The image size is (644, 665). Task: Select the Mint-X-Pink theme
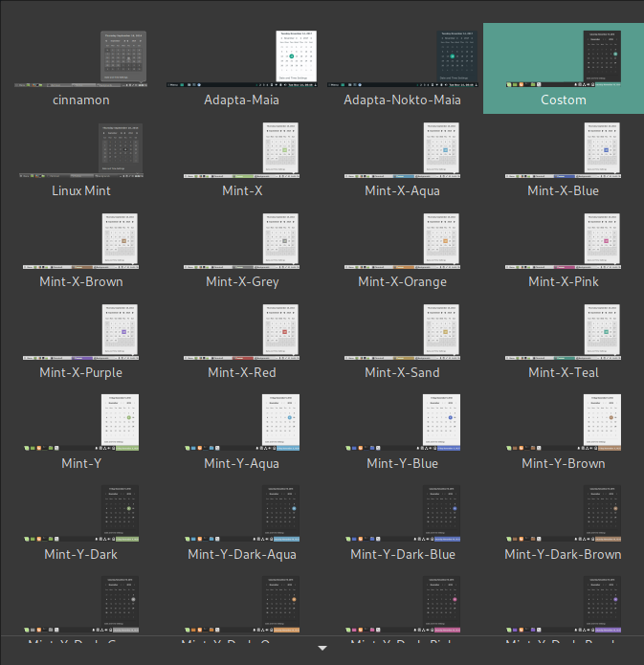pos(564,251)
